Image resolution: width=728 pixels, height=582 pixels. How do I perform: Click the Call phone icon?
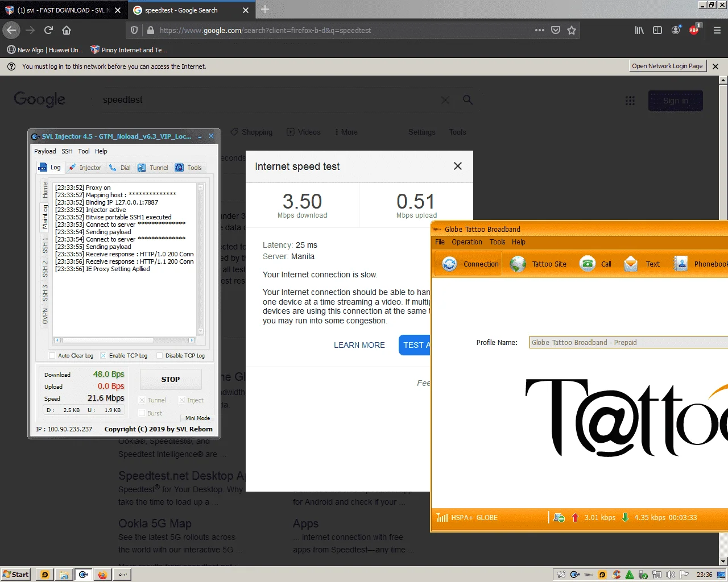tap(587, 264)
